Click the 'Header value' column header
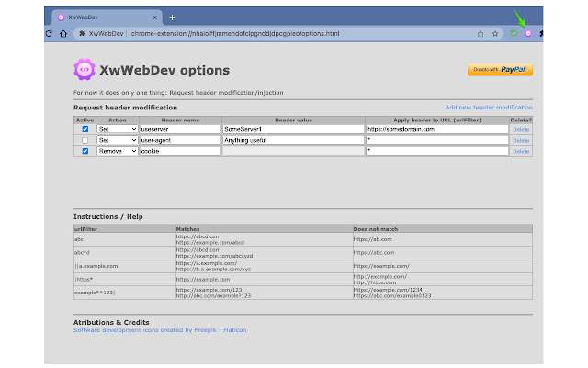The height and width of the screenshot is (368, 588). (293, 121)
